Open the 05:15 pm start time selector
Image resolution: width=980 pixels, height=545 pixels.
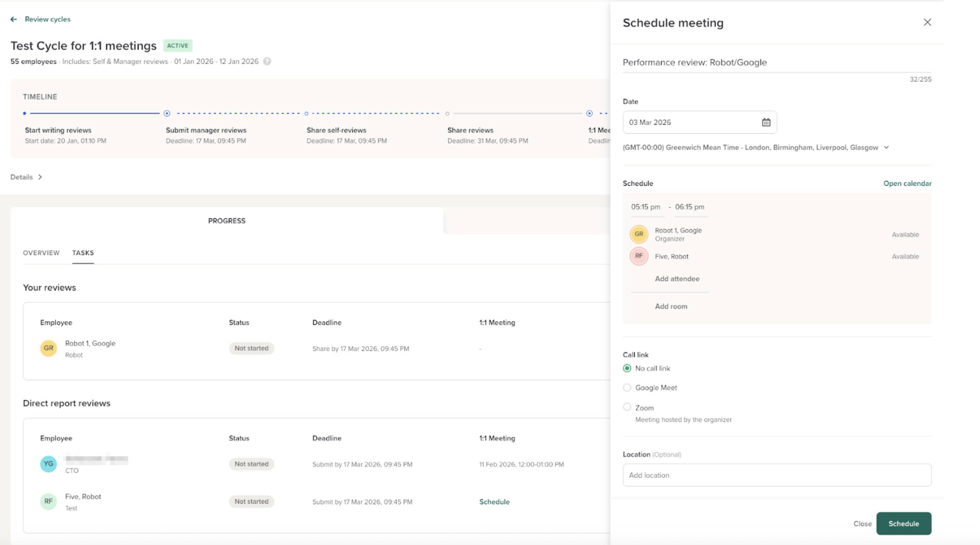(x=645, y=207)
